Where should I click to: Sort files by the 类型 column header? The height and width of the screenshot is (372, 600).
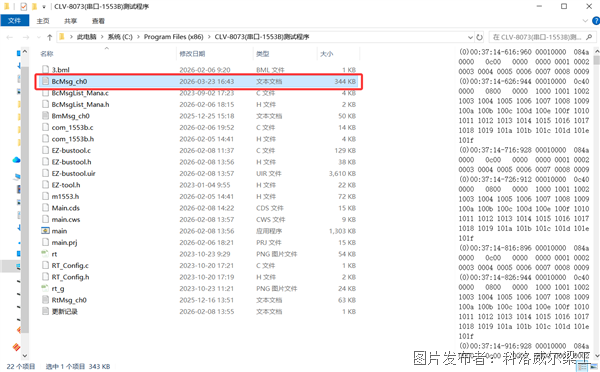point(262,54)
